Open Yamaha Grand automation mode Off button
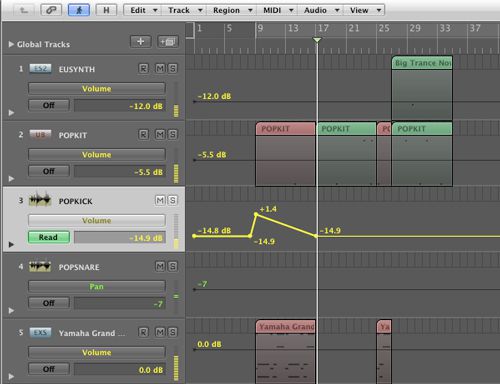The width and height of the screenshot is (500, 384). pyautogui.click(x=49, y=369)
